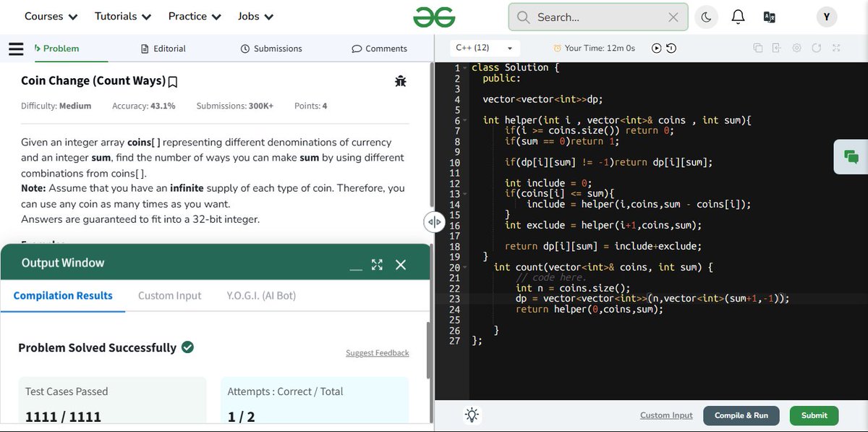Click the 1 / 2 attempts value
The width and height of the screenshot is (868, 432).
242,417
